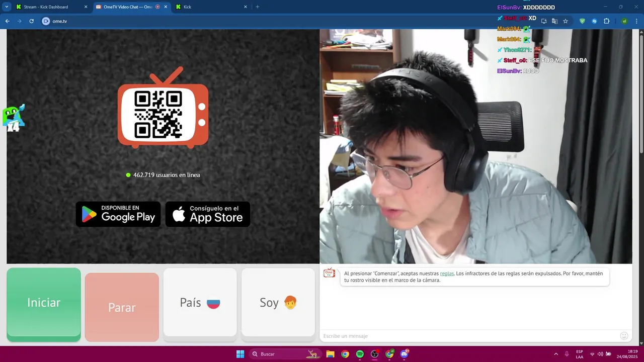The width and height of the screenshot is (644, 362).
Task: Open the green shield extension
Action: 582,21
